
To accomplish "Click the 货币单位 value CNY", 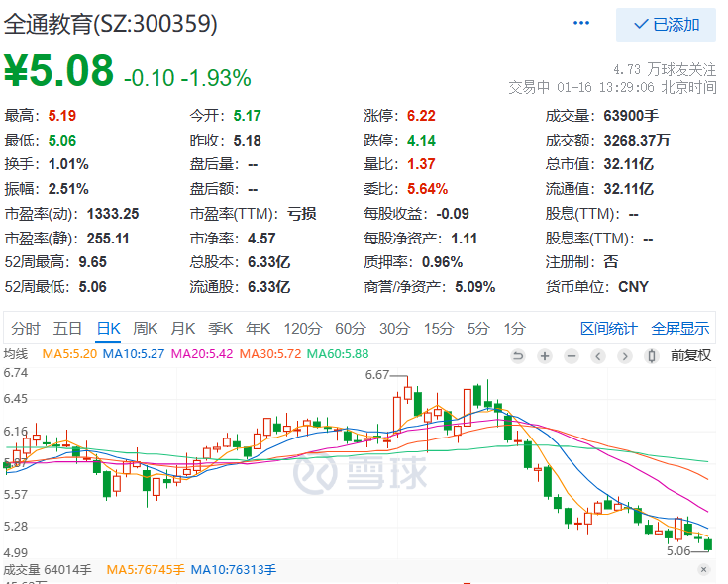I will pos(633,287).
